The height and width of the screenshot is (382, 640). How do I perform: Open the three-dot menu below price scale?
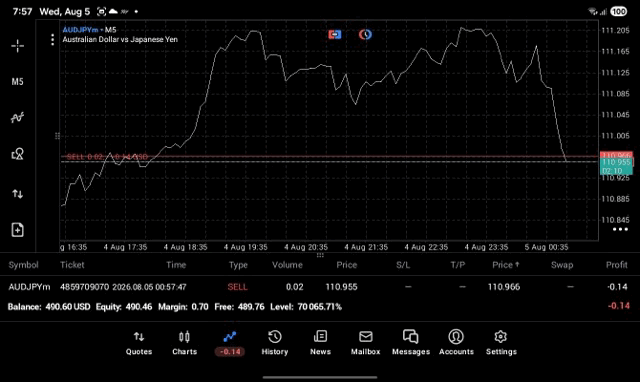coord(620,229)
